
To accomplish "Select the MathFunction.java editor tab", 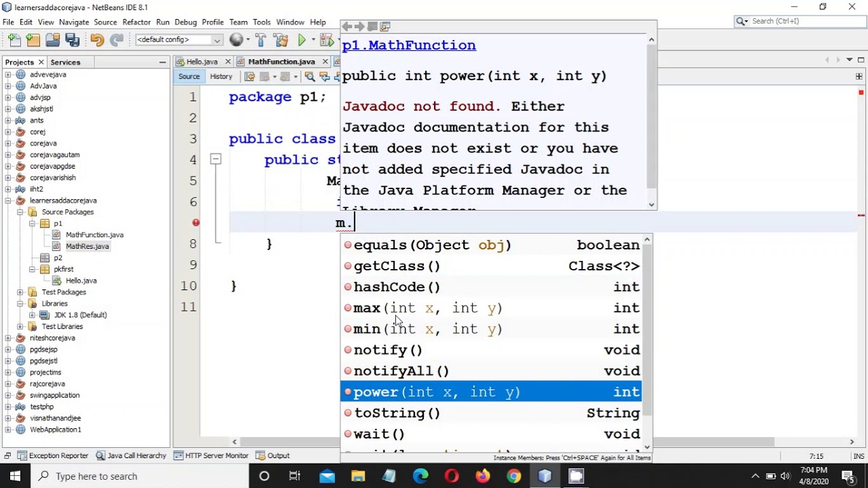I will [281, 62].
